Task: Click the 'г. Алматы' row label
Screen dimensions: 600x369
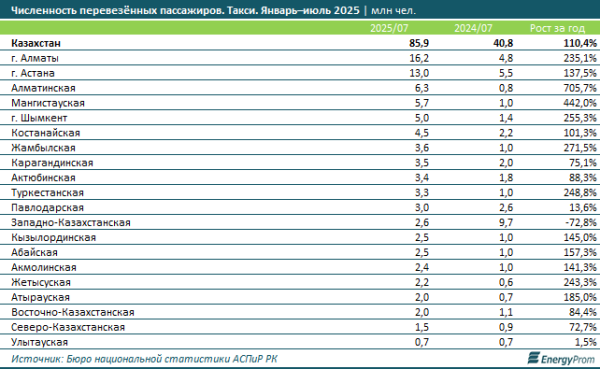Action: 35,58
